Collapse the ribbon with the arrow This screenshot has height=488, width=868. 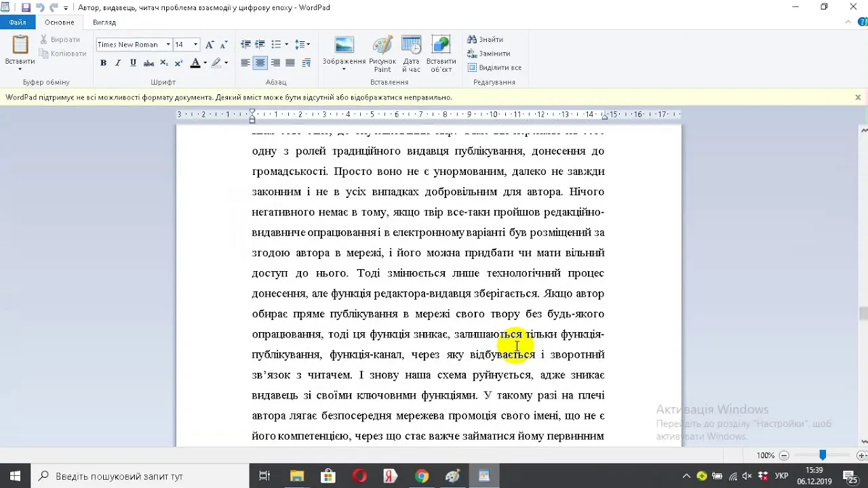coord(849,22)
